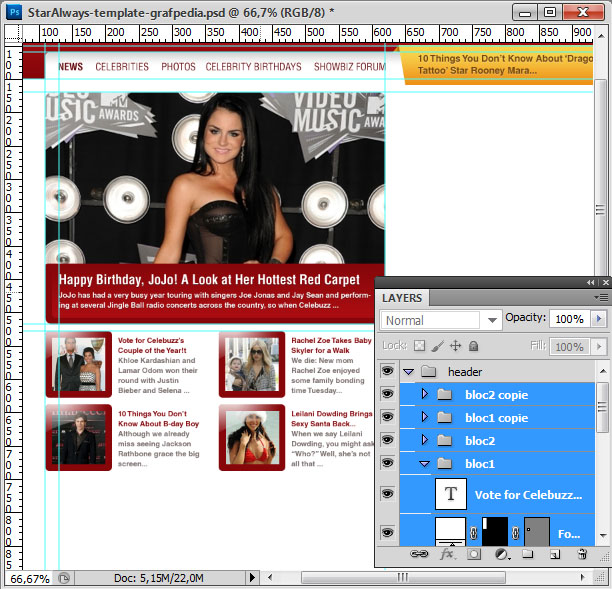Click the NEWS menu item in canvas

(71, 67)
